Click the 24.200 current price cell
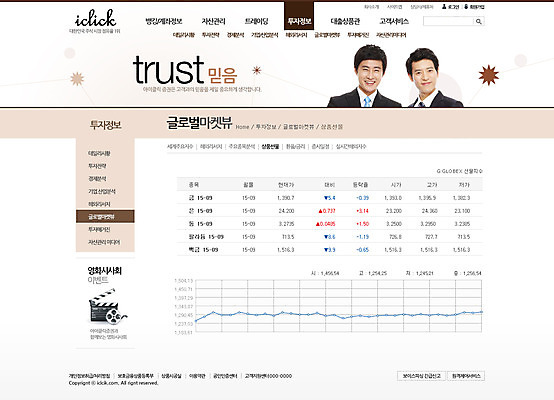Screen dimensions: 554x400 pyautogui.click(x=286, y=211)
